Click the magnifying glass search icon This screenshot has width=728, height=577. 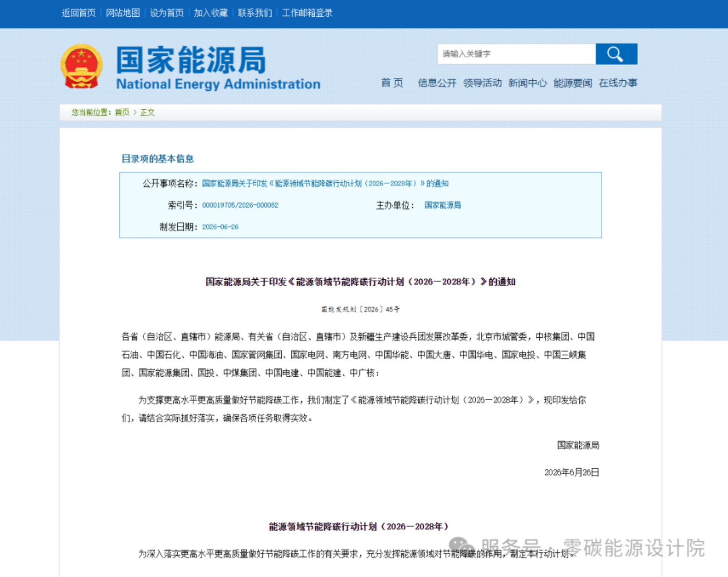(x=616, y=54)
